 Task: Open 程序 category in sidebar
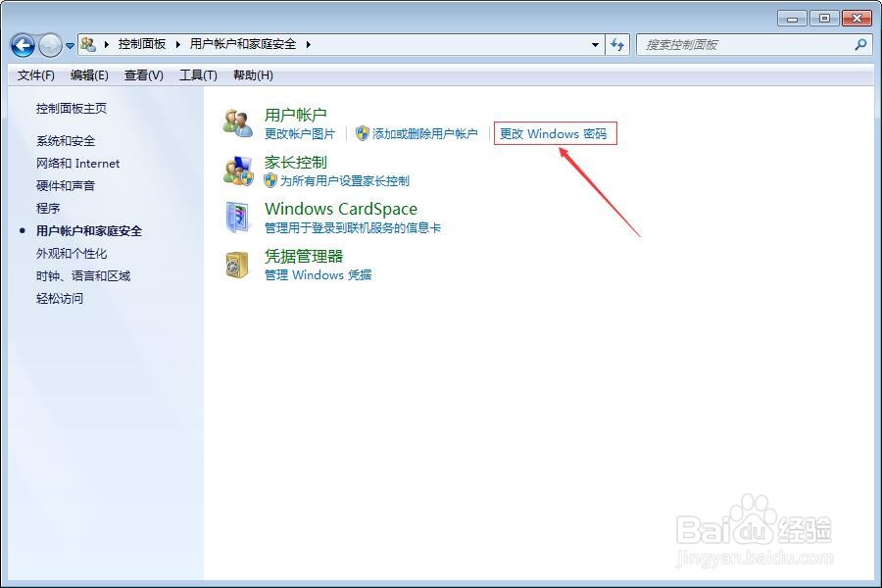coord(48,208)
